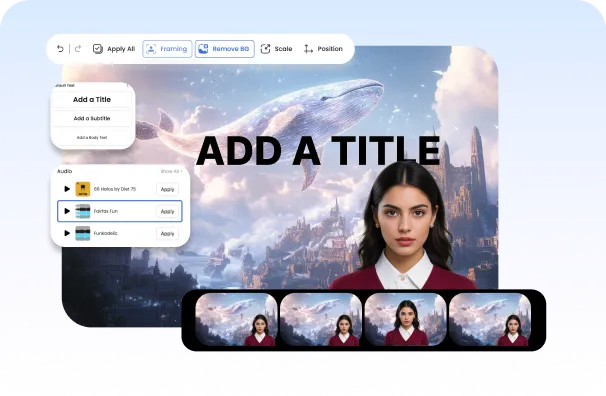
Task: Click the yellow 66 Halos album cover
Action: pyautogui.click(x=83, y=189)
